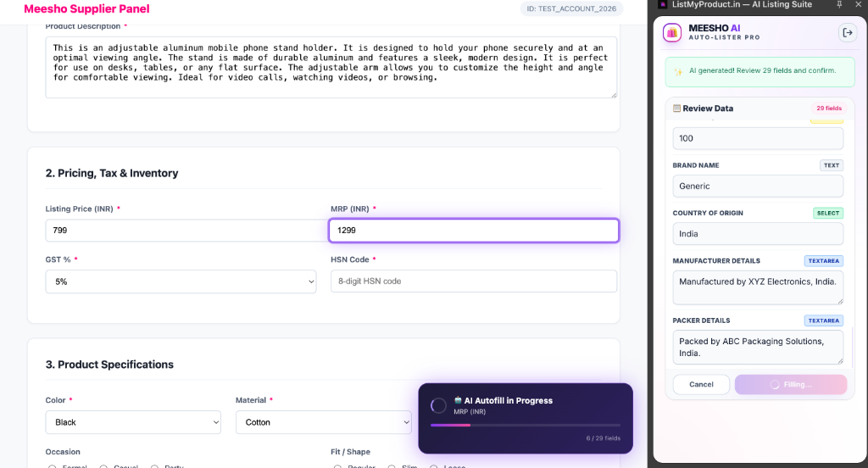Viewport: 868px width, 468px height.
Task: Click the spinner inside the Filling button
Action: tap(775, 384)
